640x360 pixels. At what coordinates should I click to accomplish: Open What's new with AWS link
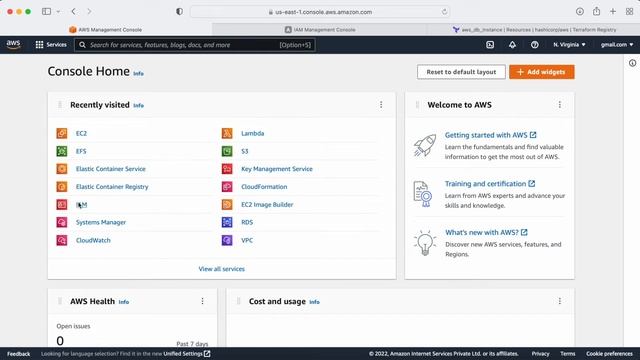point(486,232)
